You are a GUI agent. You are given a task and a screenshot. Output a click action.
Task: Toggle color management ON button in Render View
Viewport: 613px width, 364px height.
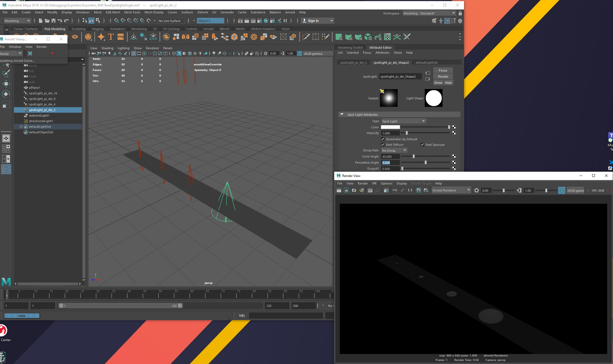(562, 190)
